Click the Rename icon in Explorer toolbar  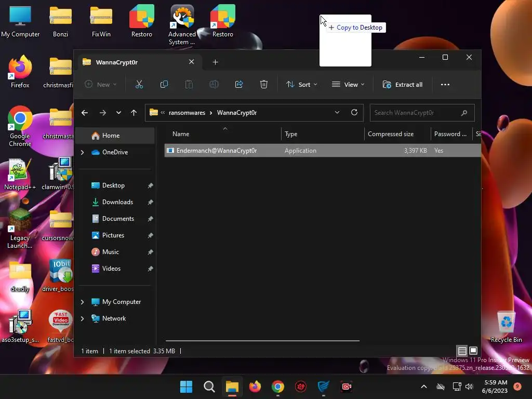(214, 85)
